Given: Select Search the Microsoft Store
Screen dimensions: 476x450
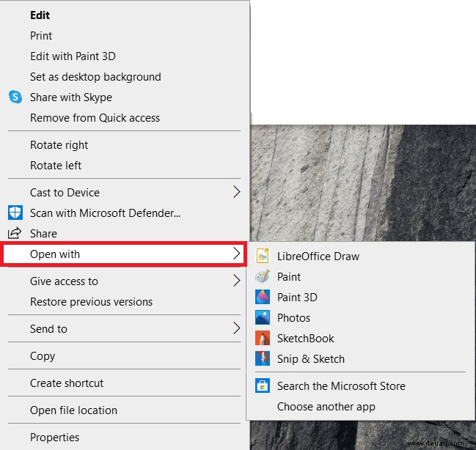Looking at the screenshot, I should pyautogui.click(x=360, y=386).
